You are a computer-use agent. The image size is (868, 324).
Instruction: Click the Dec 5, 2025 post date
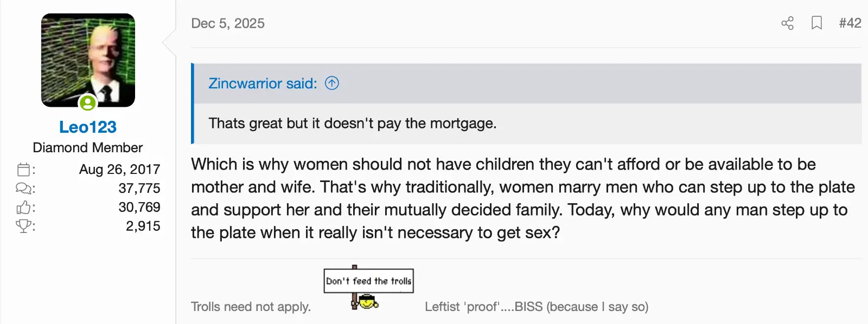(228, 23)
